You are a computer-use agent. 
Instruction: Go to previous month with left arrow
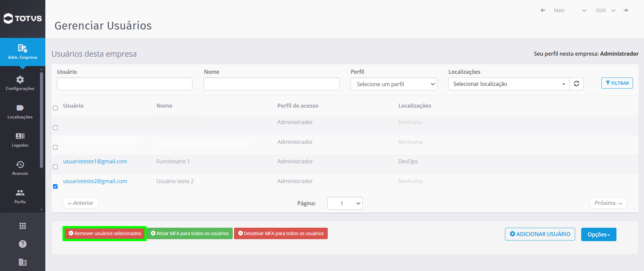click(543, 10)
